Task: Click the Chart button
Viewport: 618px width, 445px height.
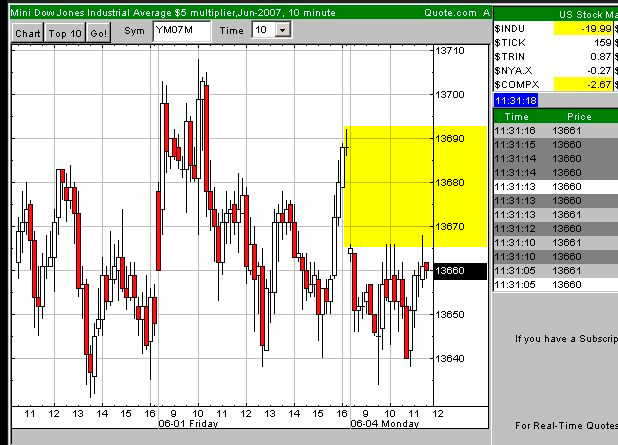Action: (x=28, y=32)
